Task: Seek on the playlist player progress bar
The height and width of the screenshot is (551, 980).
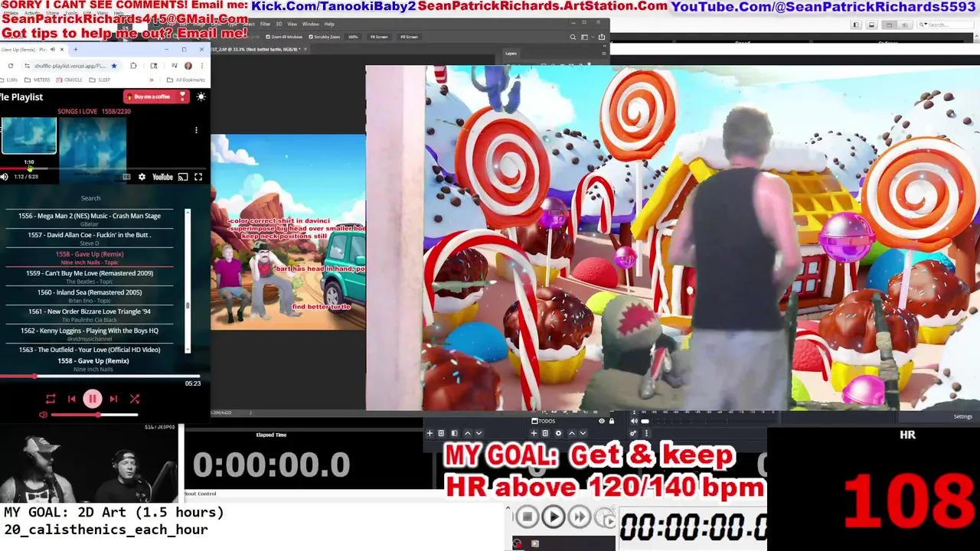Action: [100, 377]
